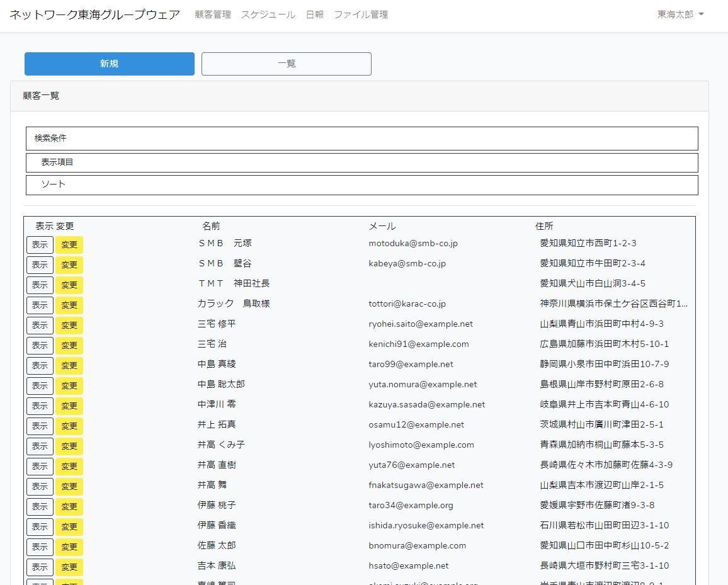Edit the 中島 聡太郎 record

click(69, 386)
